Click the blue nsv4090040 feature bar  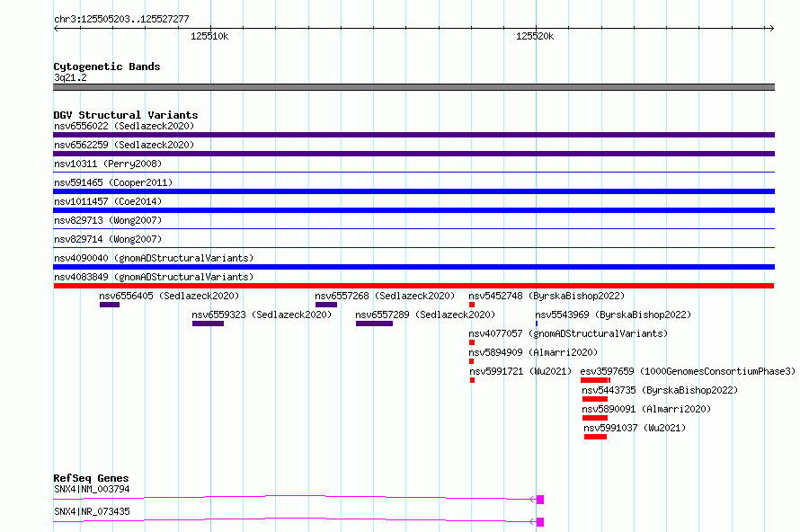pyautogui.click(x=413, y=267)
